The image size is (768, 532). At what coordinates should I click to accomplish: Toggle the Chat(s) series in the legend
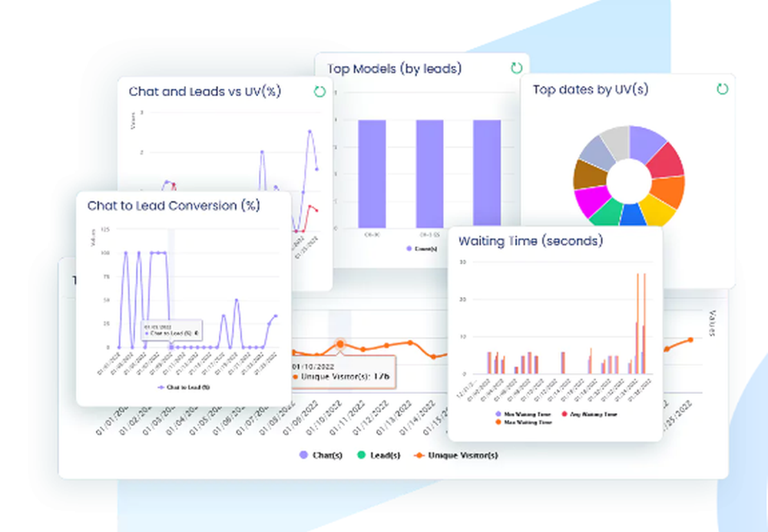321,455
